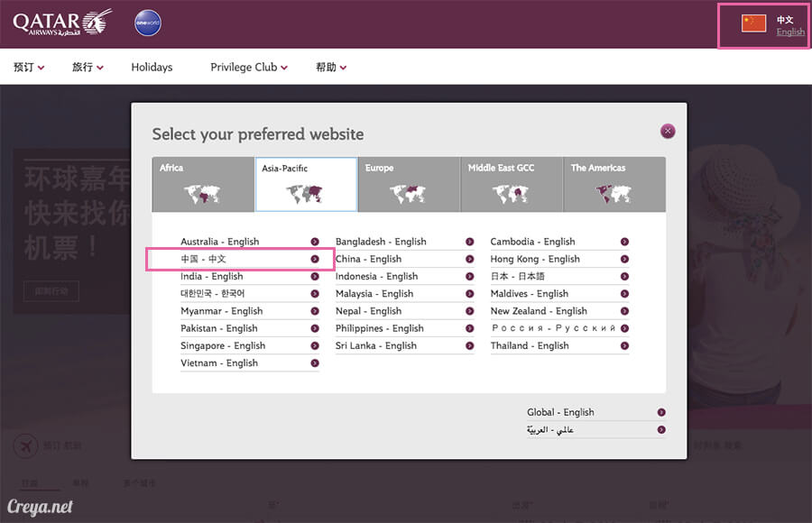The image size is (812, 523).
Task: Click arrow icon beside Arabic global site
Action: tap(661, 430)
